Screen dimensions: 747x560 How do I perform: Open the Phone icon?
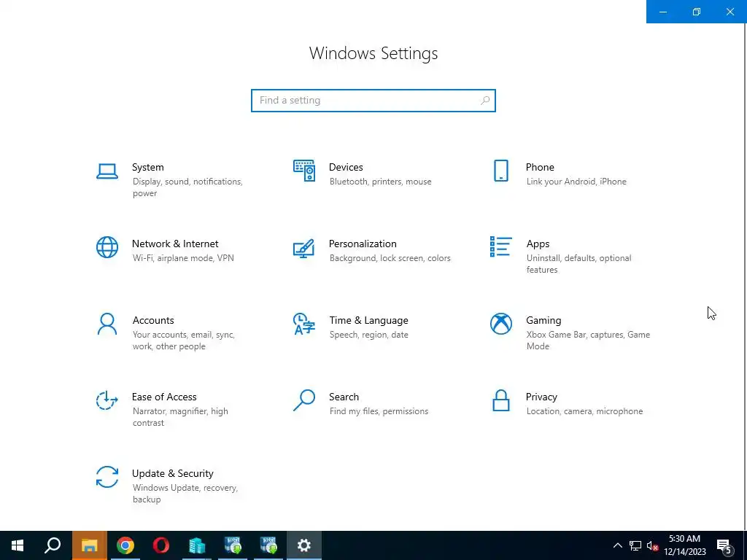click(x=500, y=171)
